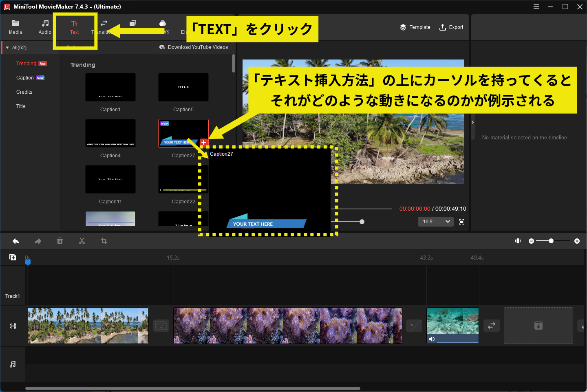Select the palm beach video clip
The width and height of the screenshot is (587, 392).
88,326
